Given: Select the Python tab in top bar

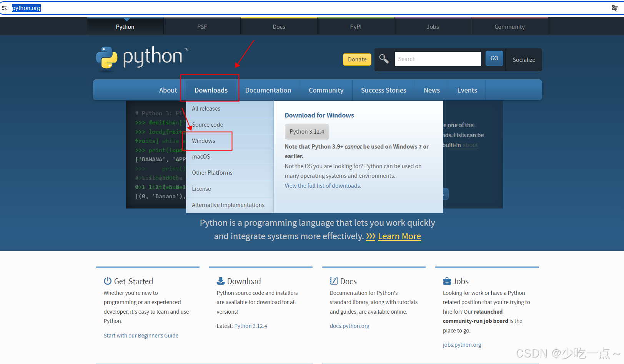Looking at the screenshot, I should tap(125, 27).
